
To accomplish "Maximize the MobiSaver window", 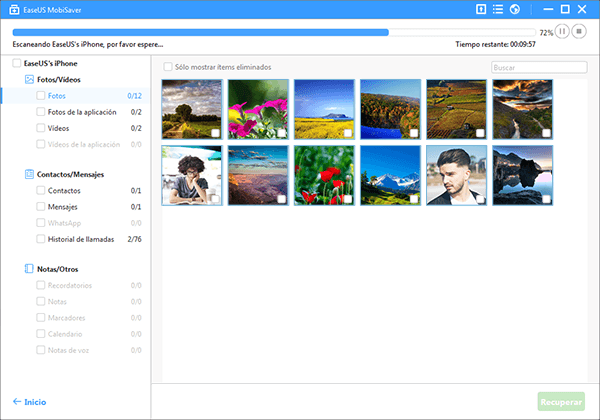I will point(565,9).
